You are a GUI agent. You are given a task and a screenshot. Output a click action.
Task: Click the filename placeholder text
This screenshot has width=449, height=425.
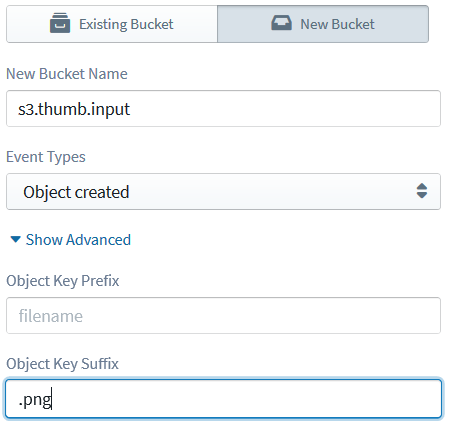coord(51,316)
